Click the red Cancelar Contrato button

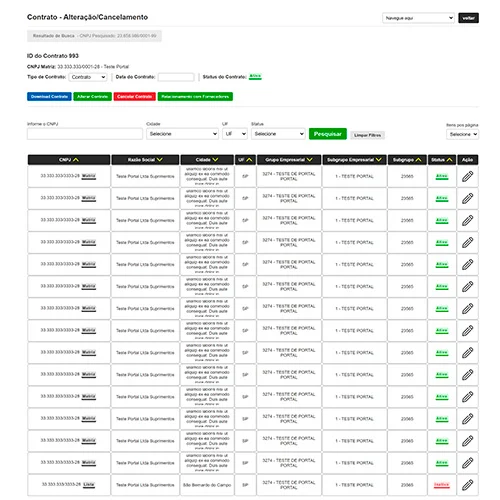134,97
